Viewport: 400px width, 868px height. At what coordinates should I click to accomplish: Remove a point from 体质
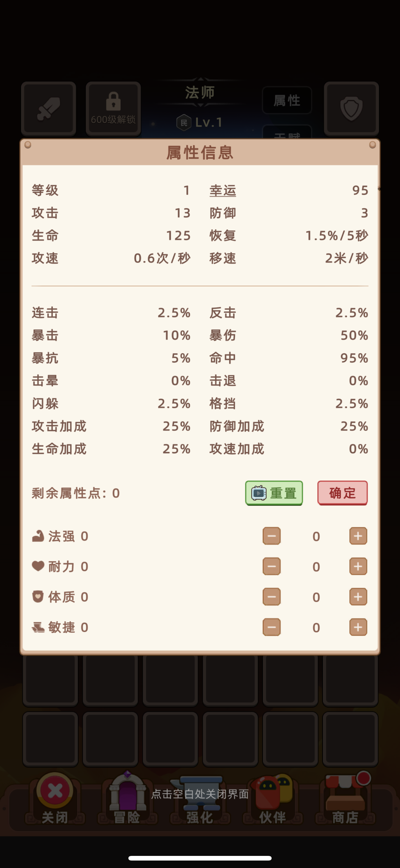pyautogui.click(x=271, y=597)
